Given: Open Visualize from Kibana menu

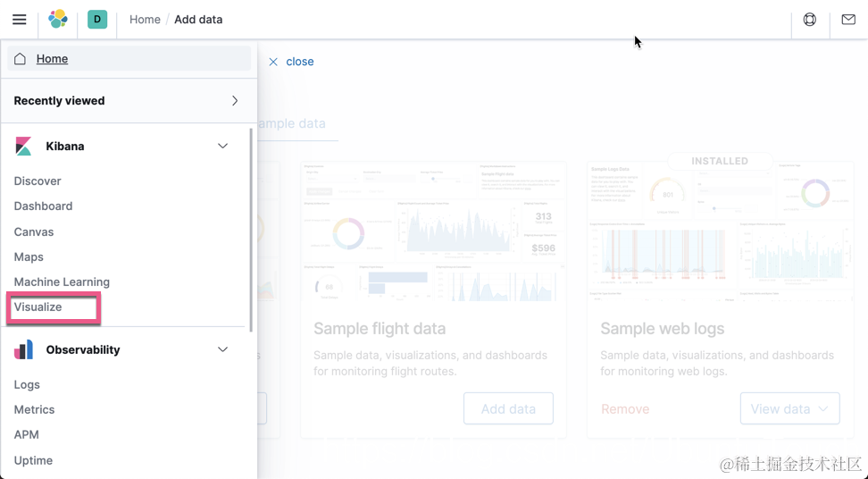Looking at the screenshot, I should (x=38, y=307).
